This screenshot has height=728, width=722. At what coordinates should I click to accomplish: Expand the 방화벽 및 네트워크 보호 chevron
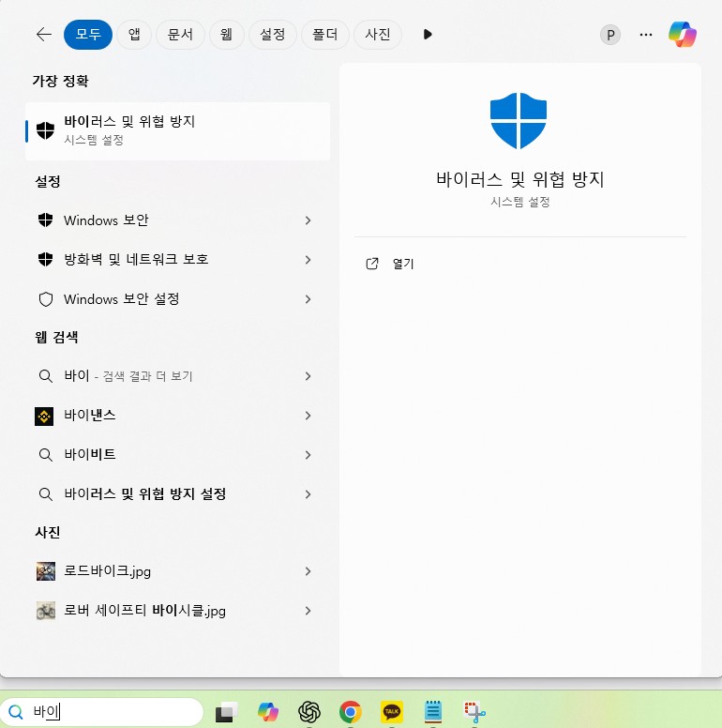(308, 260)
